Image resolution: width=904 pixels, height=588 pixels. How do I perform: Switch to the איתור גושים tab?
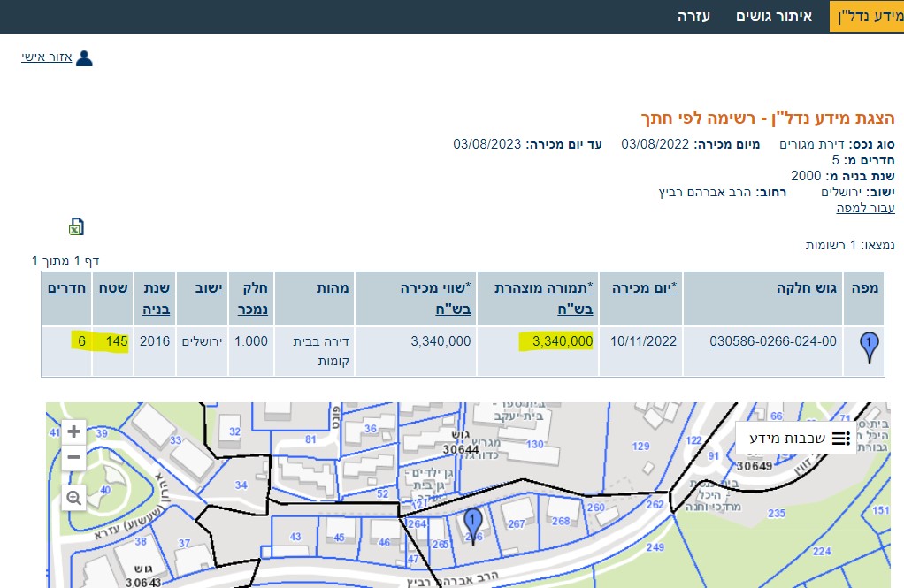pos(774,16)
